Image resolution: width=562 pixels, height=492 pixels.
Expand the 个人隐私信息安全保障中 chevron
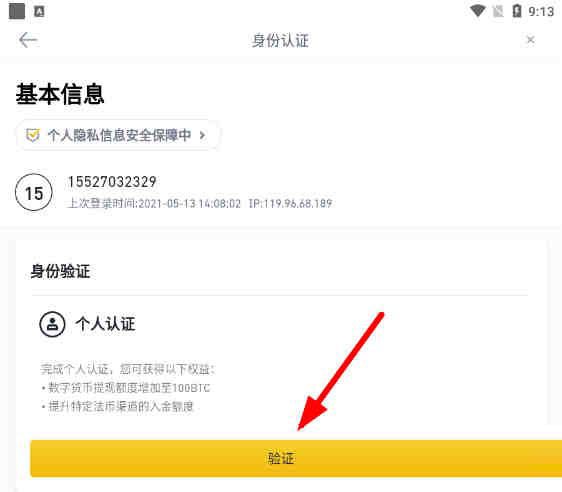tap(203, 135)
